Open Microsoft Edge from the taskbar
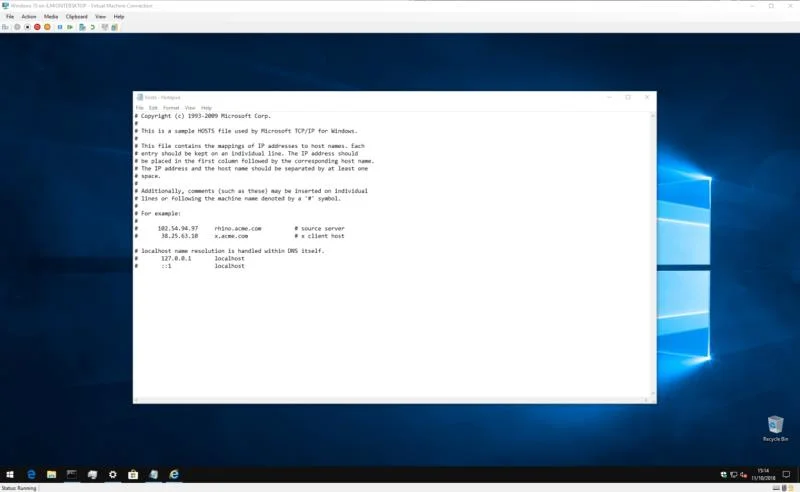 (31, 475)
